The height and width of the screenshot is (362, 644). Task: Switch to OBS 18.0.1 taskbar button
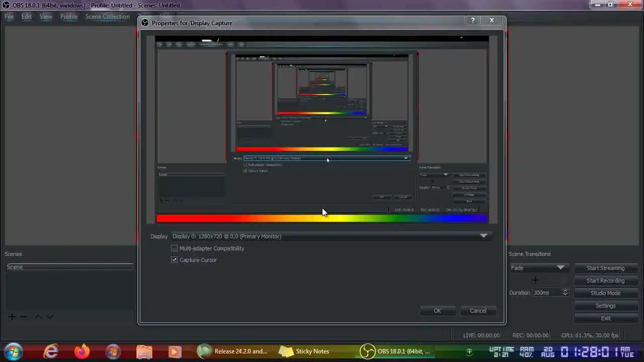pos(396,351)
